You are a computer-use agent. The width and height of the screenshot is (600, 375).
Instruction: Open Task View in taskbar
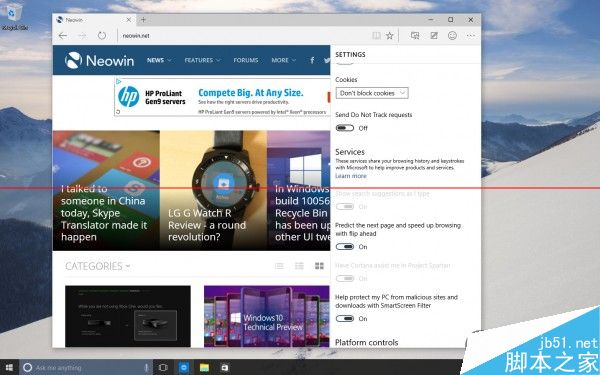(163, 368)
